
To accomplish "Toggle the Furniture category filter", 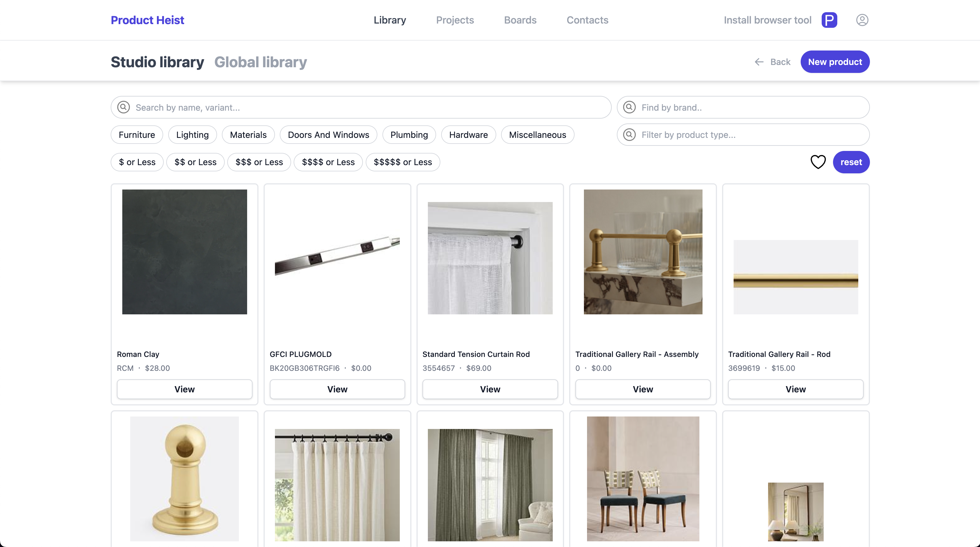I will click(x=136, y=135).
